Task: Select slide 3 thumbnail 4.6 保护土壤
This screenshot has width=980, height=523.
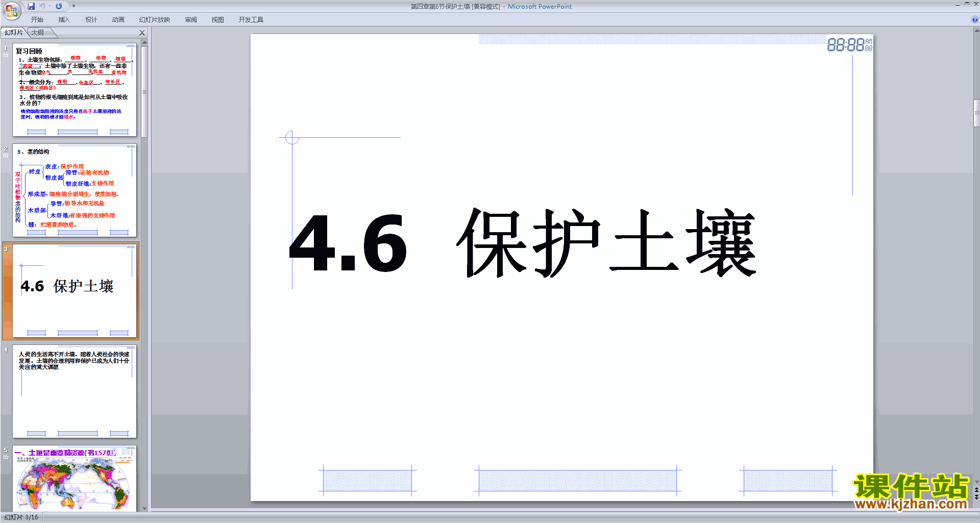Action: click(75, 291)
